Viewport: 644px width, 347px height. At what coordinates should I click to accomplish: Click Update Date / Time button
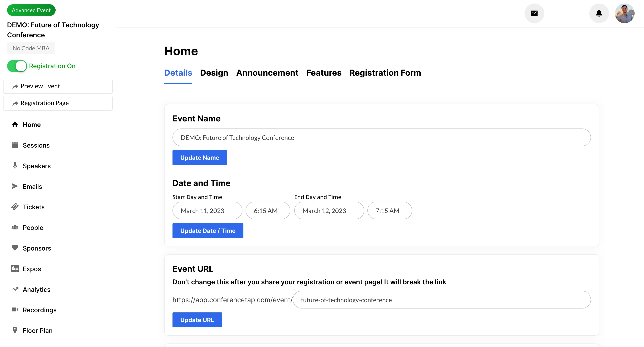click(208, 230)
